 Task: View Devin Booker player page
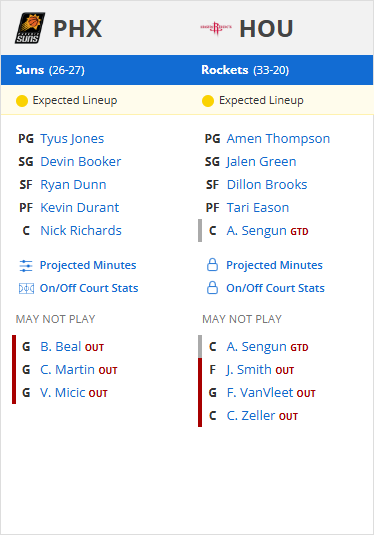[x=81, y=161]
